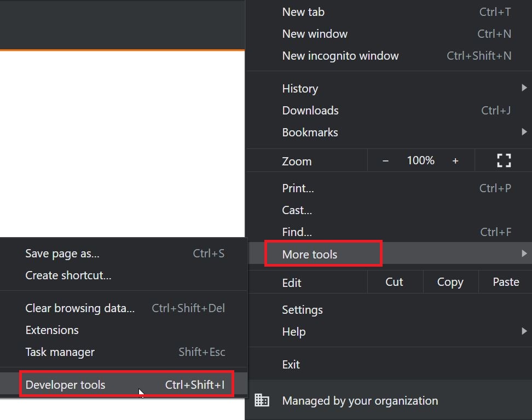Open Downloads from the Chrome menu

(x=389, y=111)
